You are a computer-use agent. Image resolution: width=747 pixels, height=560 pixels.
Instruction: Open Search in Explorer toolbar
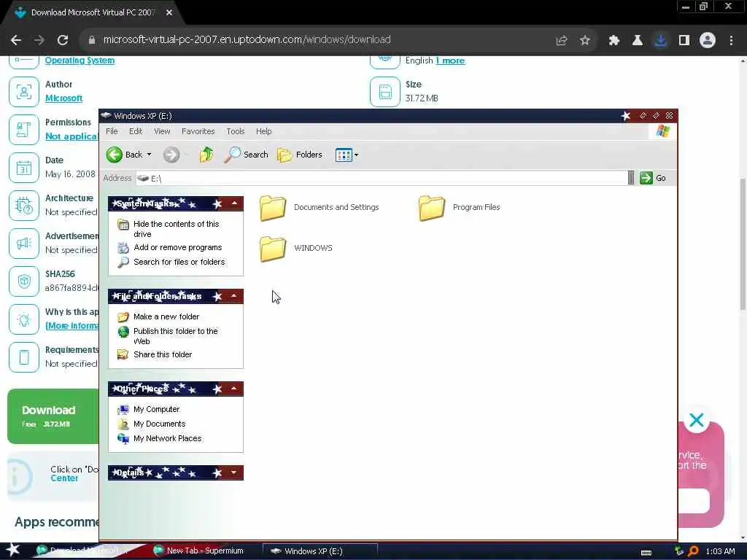(246, 155)
